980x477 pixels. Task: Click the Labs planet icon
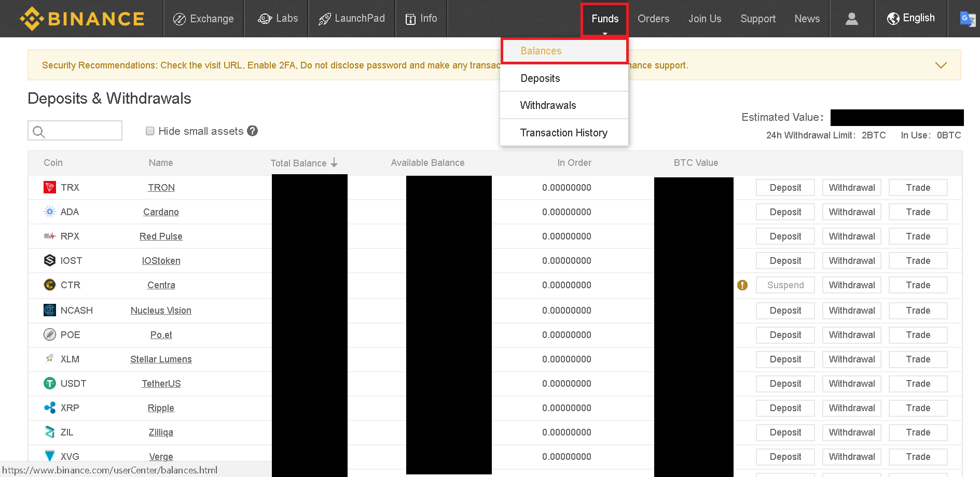pyautogui.click(x=265, y=19)
